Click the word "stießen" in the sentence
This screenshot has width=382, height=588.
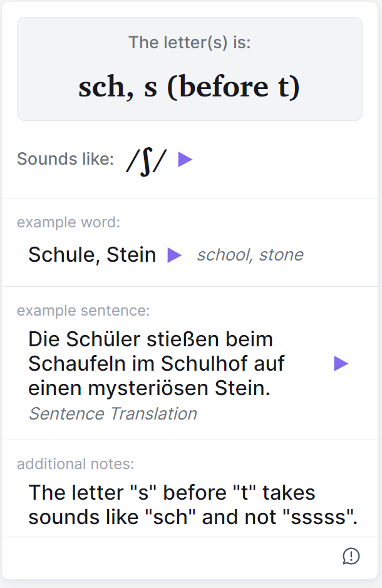point(192,339)
